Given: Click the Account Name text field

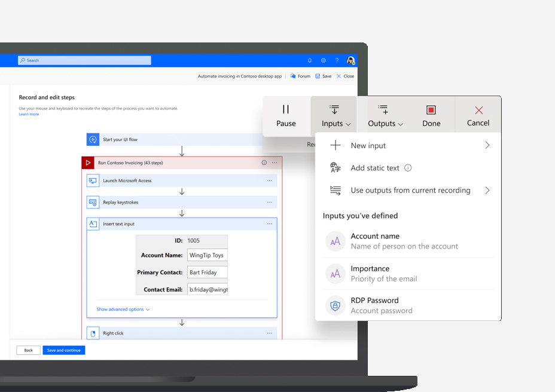Looking at the screenshot, I should [207, 255].
